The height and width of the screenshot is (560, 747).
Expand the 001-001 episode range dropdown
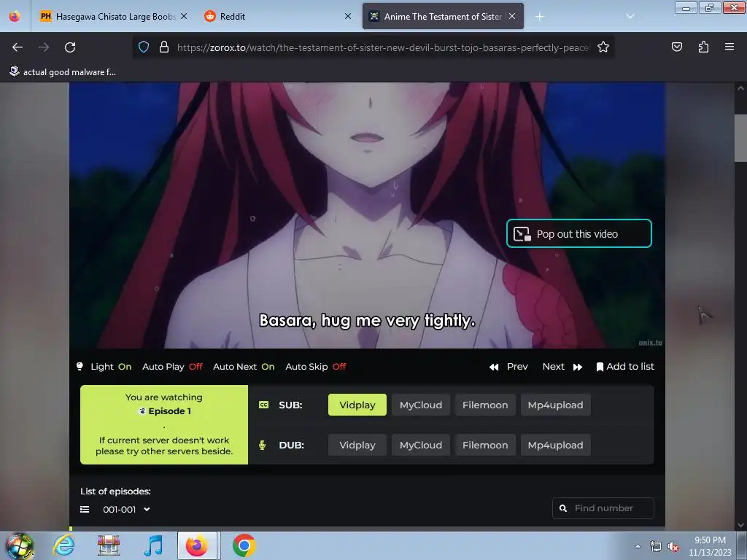[x=126, y=510]
